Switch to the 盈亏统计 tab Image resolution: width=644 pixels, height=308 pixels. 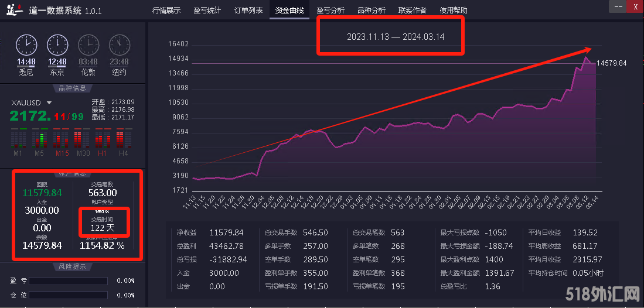(x=207, y=11)
